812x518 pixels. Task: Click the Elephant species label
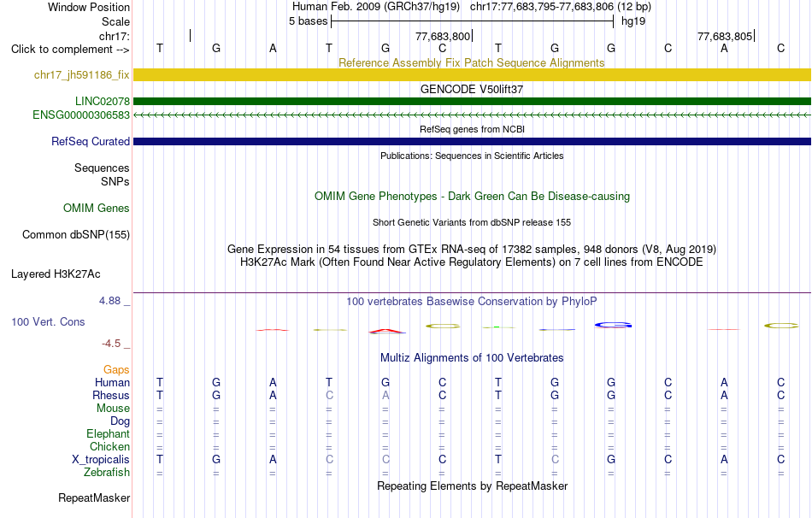(109, 434)
